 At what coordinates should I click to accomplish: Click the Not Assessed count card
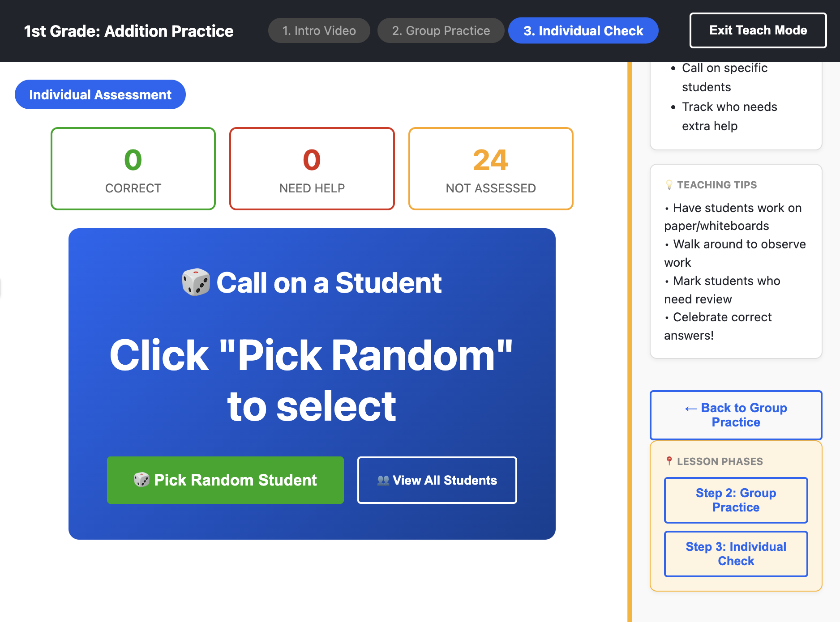490,169
